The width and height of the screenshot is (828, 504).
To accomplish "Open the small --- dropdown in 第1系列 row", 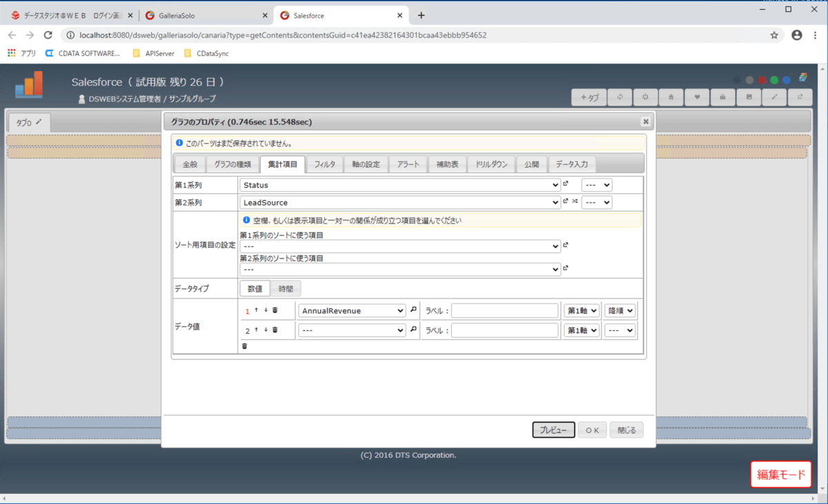I will [597, 185].
